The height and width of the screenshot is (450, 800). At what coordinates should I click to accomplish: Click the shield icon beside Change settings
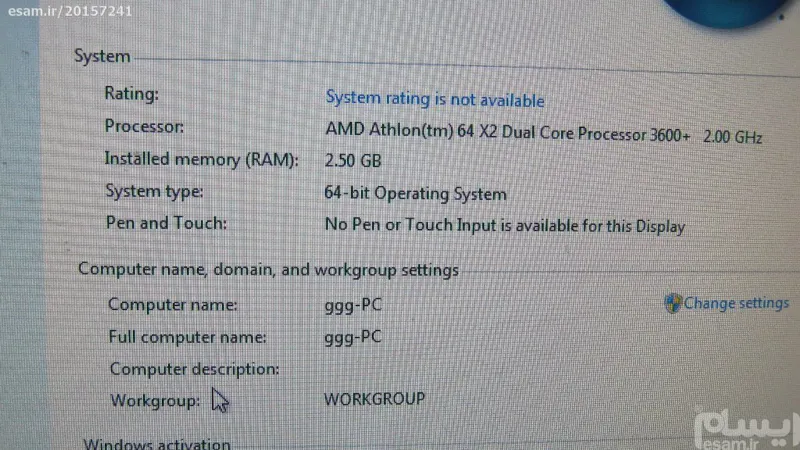tap(672, 303)
